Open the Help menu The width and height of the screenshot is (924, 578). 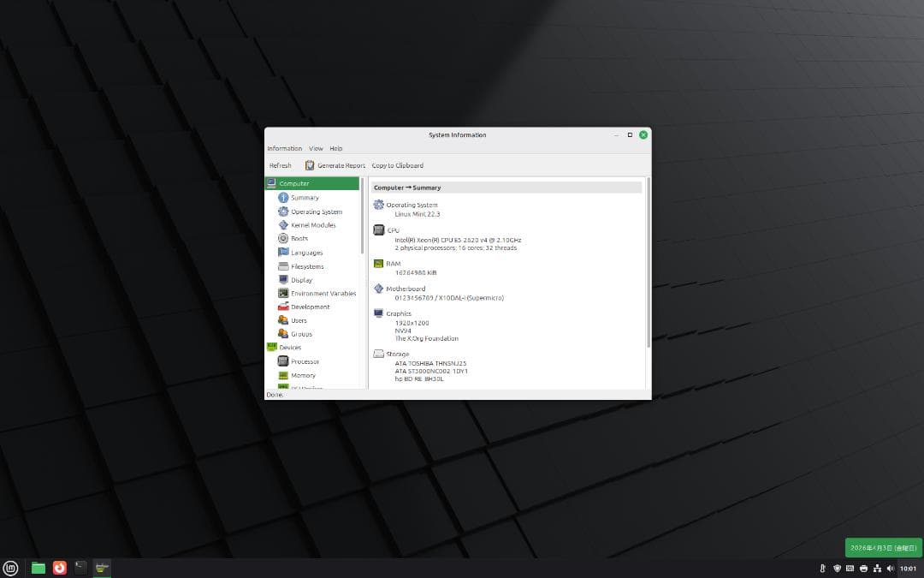point(336,149)
